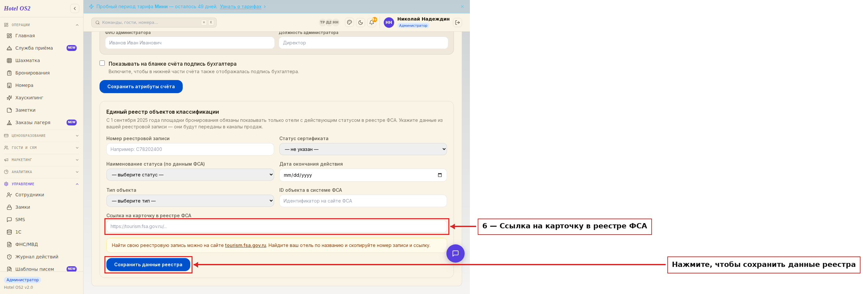Click the logout icon next to the user name
The width and height of the screenshot is (868, 294).
(x=457, y=23)
